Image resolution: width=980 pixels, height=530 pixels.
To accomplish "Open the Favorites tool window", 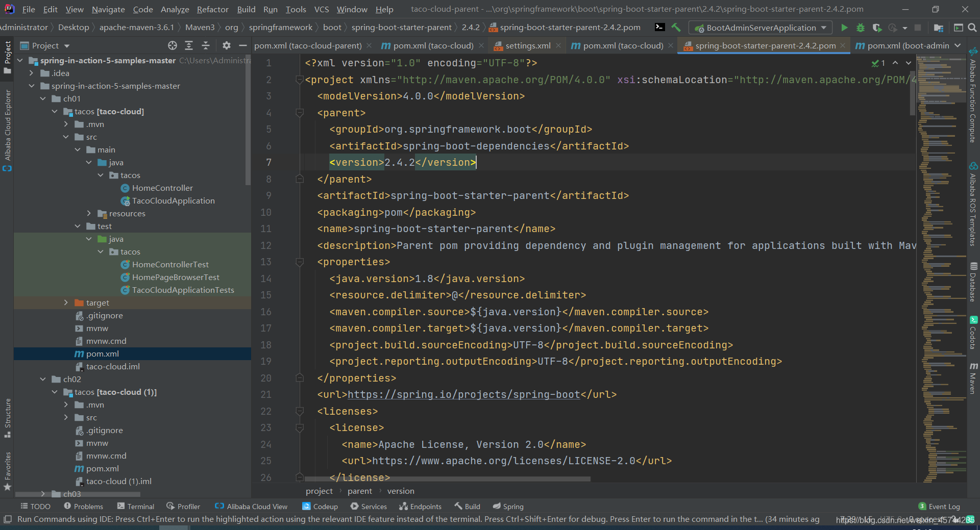I will point(7,471).
